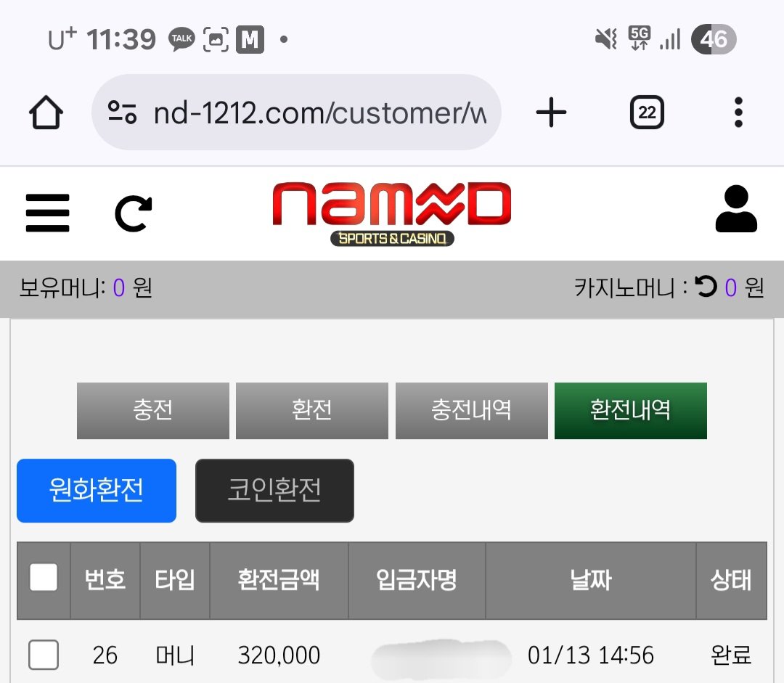The image size is (784, 683).
Task: Refresh casino money balance icon
Action: click(706, 287)
